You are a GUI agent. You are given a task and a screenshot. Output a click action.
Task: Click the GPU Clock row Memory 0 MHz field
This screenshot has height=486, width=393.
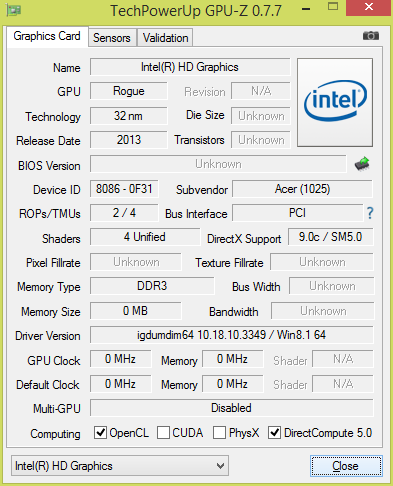click(x=232, y=359)
